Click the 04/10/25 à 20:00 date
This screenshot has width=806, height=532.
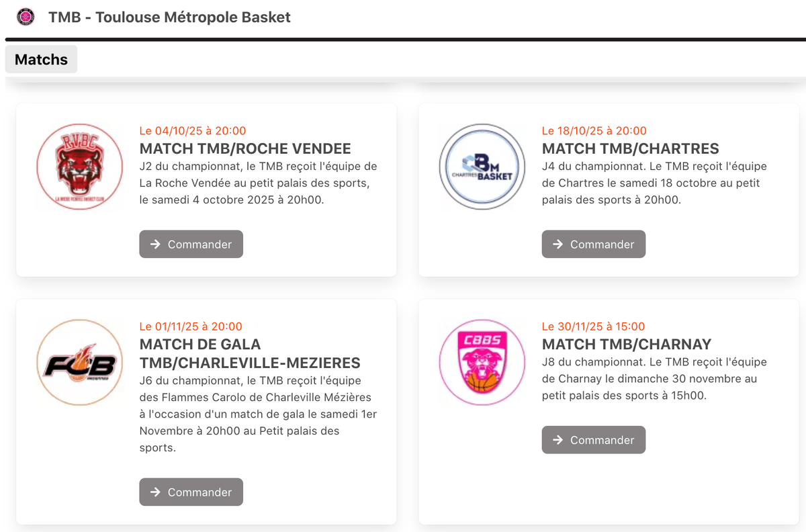(193, 131)
